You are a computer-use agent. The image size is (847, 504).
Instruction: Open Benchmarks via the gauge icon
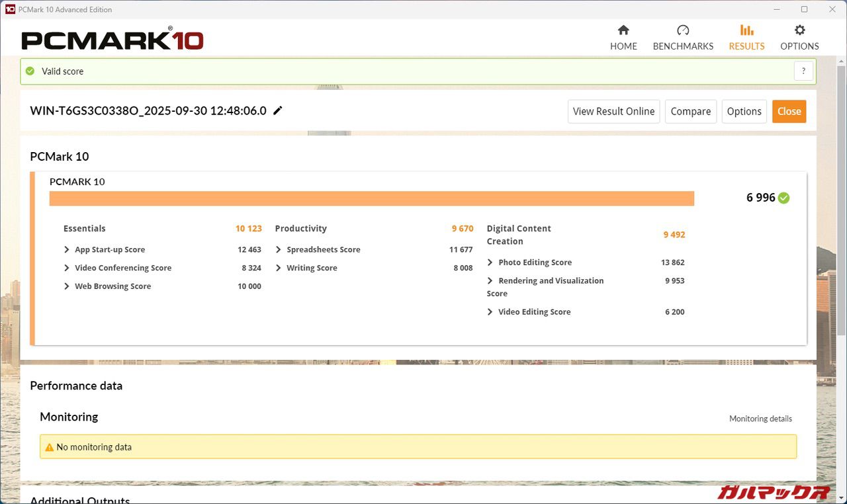[683, 30]
